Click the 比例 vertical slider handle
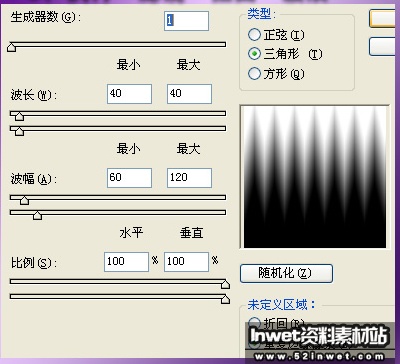Viewport: 400px width, 364px height. (x=225, y=299)
